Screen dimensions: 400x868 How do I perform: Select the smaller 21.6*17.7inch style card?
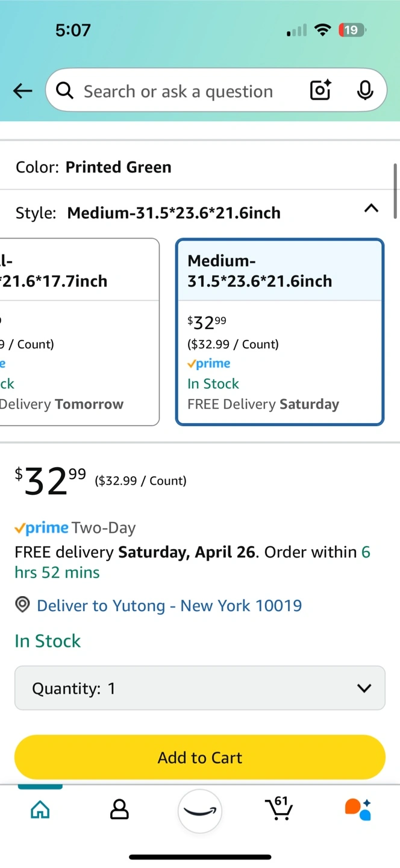(x=78, y=332)
